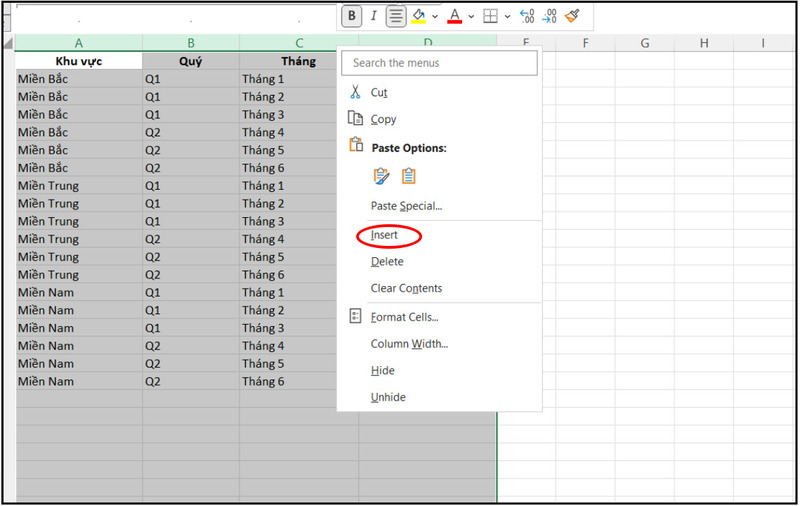
Task: Apply yellow fill color bucket
Action: [419, 16]
